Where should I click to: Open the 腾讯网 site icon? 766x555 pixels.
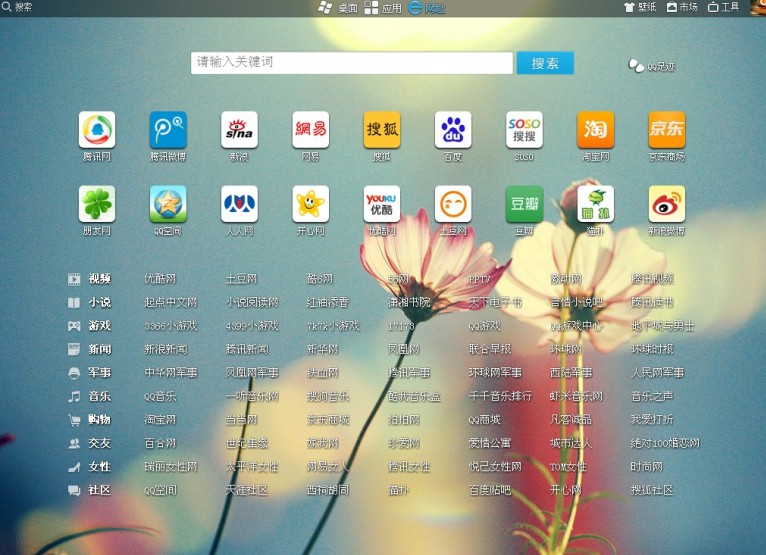tap(97, 130)
